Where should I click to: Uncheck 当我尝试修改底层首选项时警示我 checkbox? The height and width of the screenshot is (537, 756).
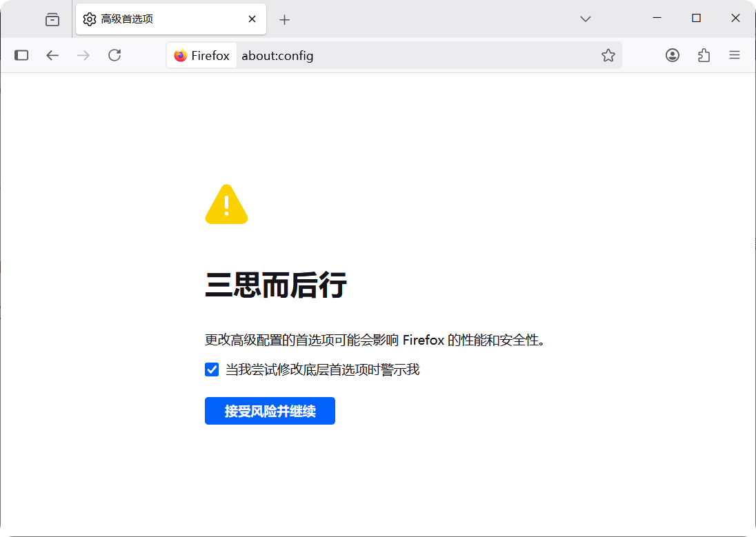[212, 369]
